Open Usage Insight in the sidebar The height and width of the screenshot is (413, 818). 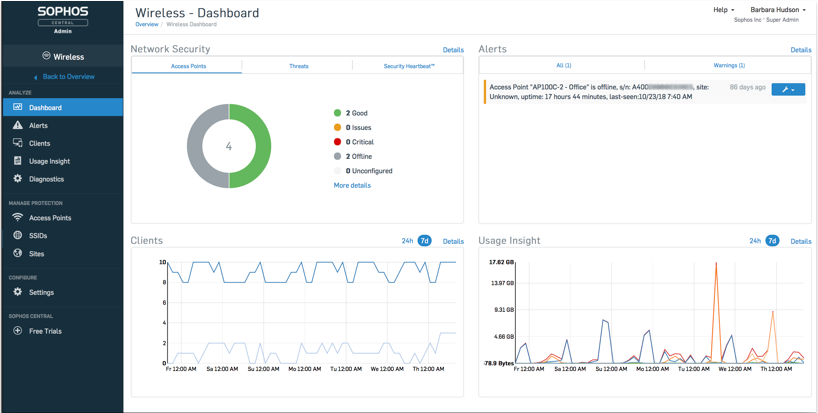pos(63,161)
